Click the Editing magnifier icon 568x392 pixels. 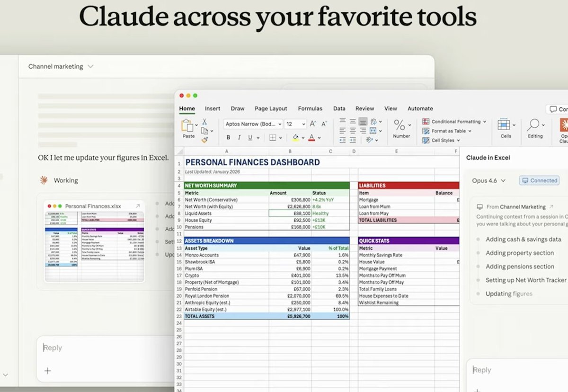pyautogui.click(x=533, y=125)
